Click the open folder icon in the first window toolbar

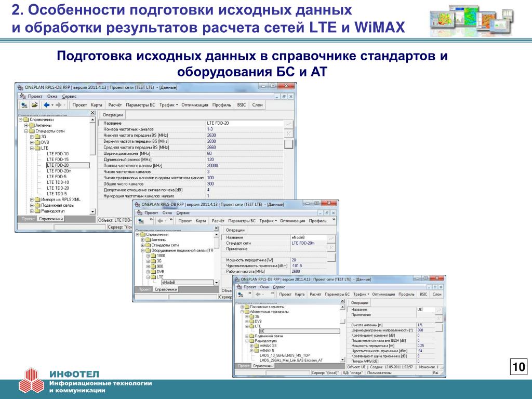(x=34, y=105)
